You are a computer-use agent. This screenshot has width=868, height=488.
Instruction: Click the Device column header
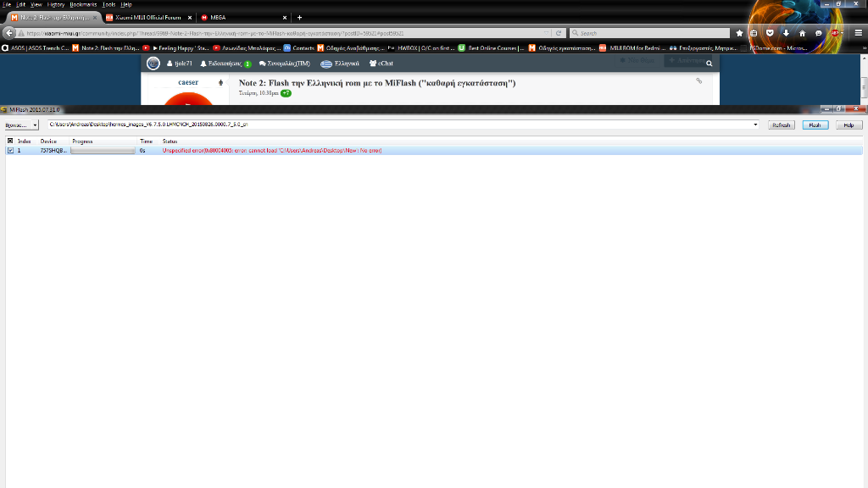(48, 141)
